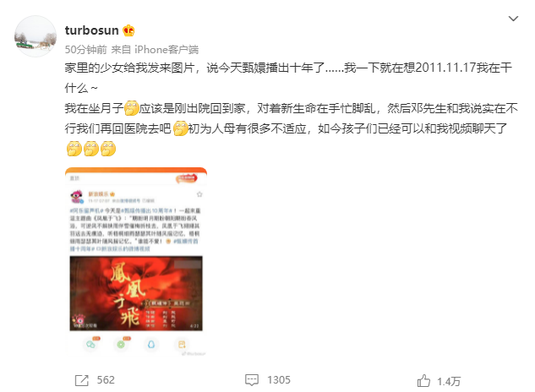535x392 pixels.
Task: Open the turbosun username profile link
Action: click(92, 30)
